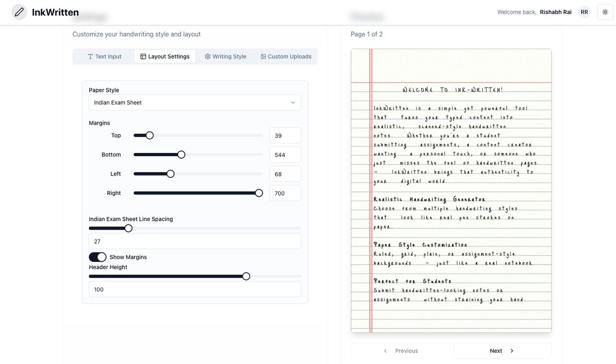Open the Layout Settings tab

tap(165, 56)
